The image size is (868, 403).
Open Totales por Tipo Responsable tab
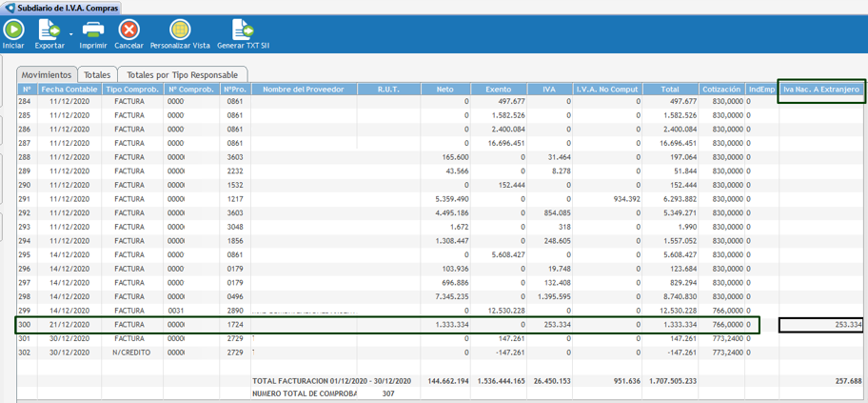(x=182, y=74)
